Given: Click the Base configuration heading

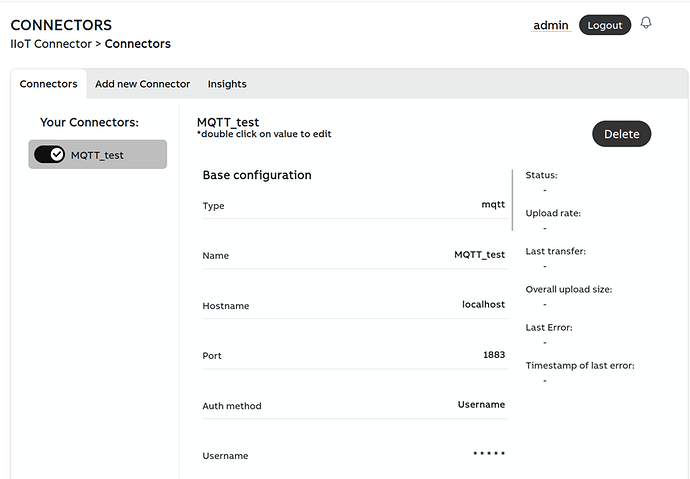Looking at the screenshot, I should (x=257, y=175).
